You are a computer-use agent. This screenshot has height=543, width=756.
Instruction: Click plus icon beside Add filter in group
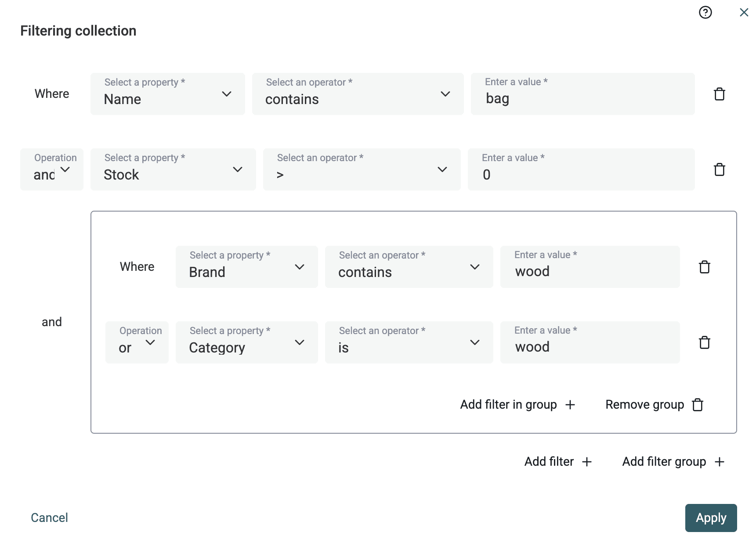pos(570,405)
